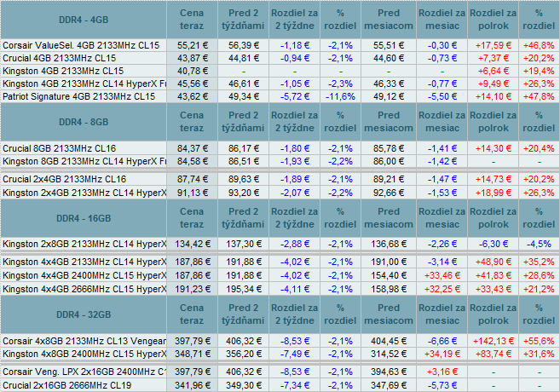
Task: Click the Corsair ValueSel. 4GB 2133MHz CL15 row name
Action: pyautogui.click(x=81, y=45)
